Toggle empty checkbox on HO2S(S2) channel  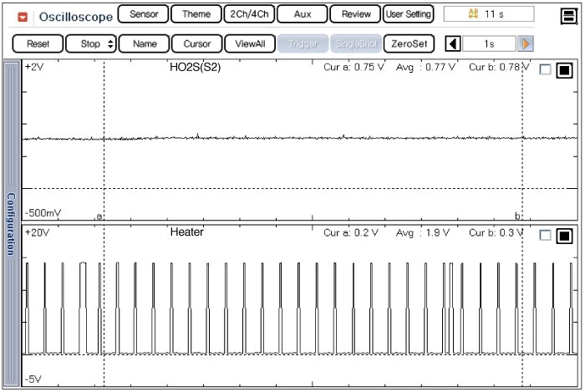point(545,69)
